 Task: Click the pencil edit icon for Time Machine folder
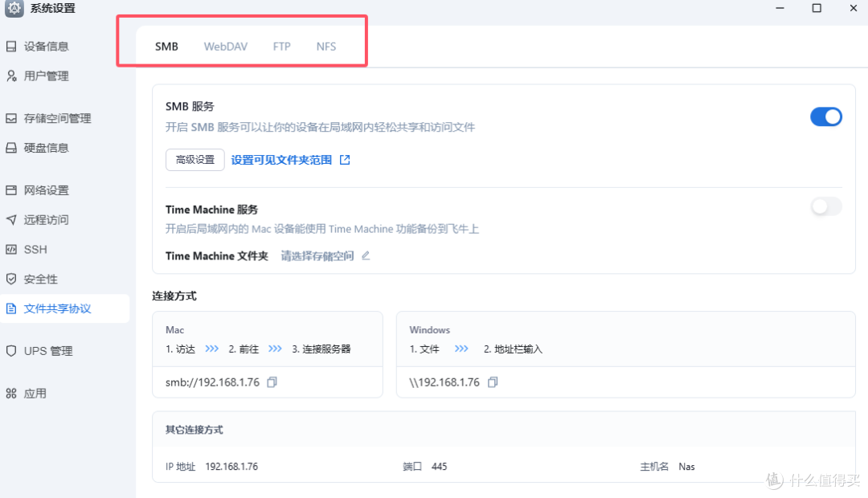(366, 255)
